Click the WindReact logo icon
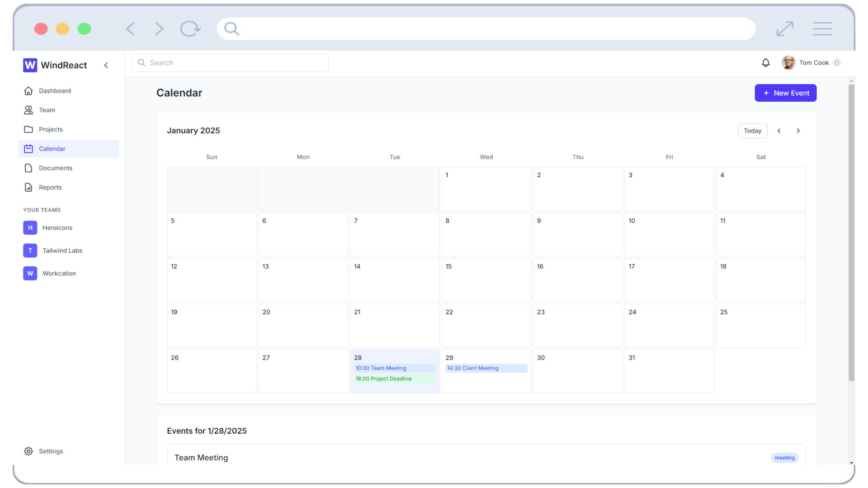Image resolution: width=868 pixels, height=488 pixels. 30,65
